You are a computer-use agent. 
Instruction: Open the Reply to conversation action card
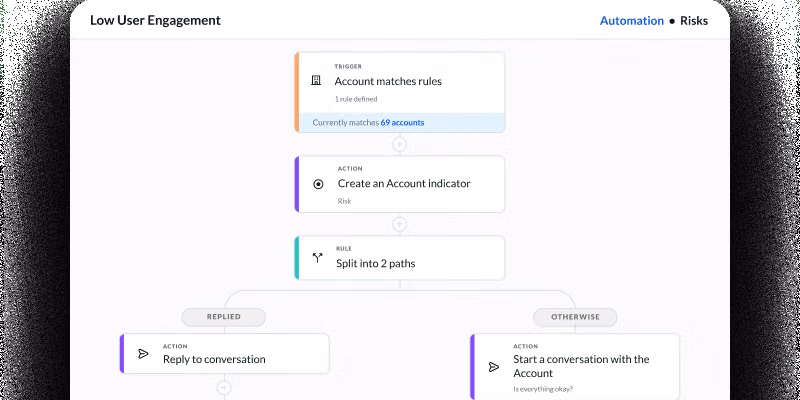[214, 359]
